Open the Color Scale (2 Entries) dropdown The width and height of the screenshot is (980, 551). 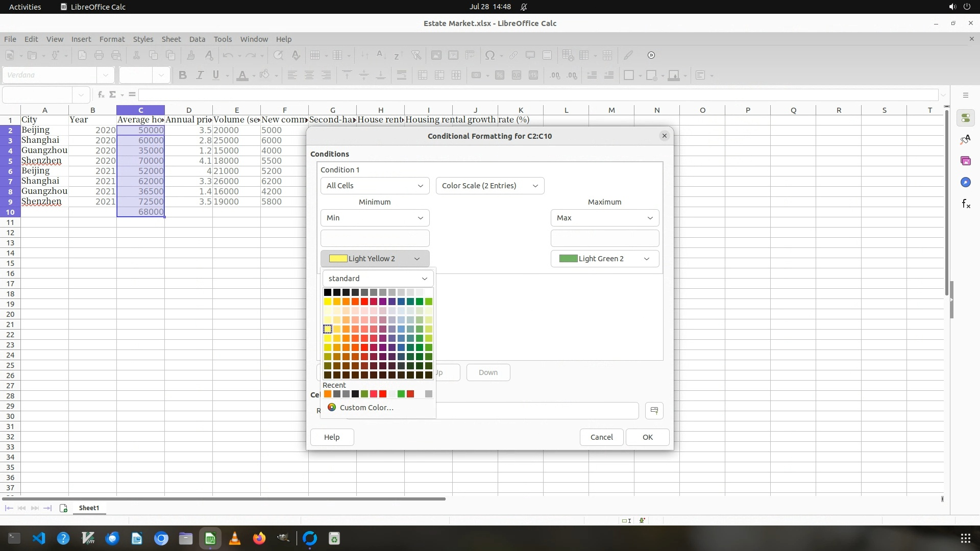[489, 186]
